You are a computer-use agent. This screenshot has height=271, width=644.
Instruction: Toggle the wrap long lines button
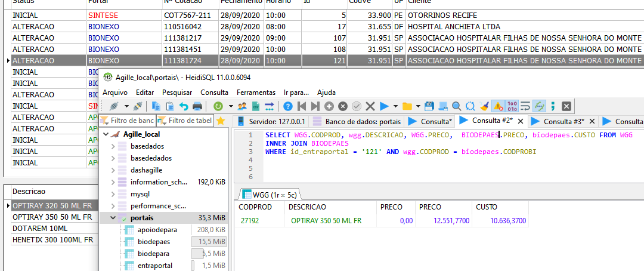(525, 106)
